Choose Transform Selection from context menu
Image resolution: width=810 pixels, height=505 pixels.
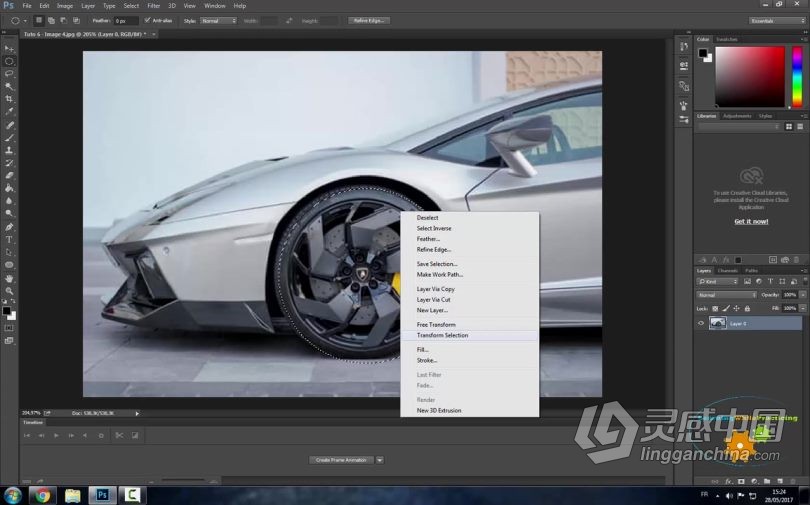[x=442, y=335]
